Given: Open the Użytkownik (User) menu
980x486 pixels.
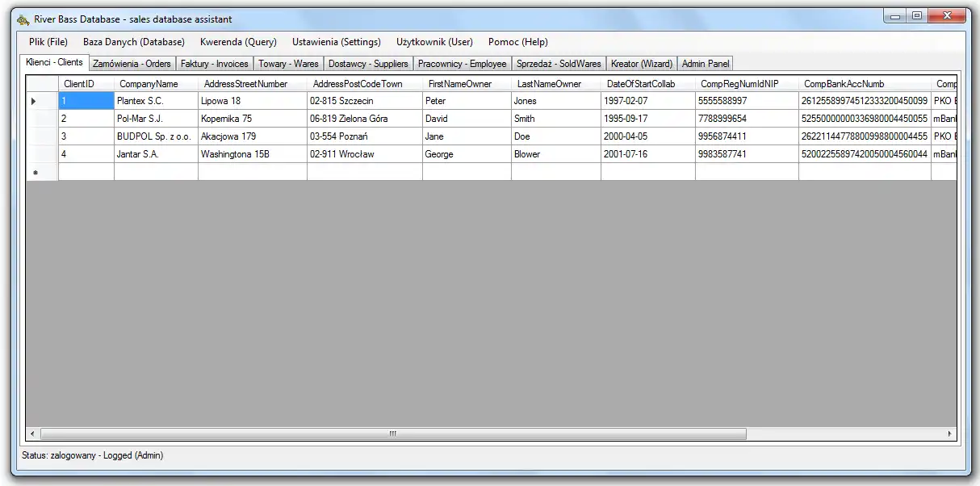Looking at the screenshot, I should coord(434,42).
